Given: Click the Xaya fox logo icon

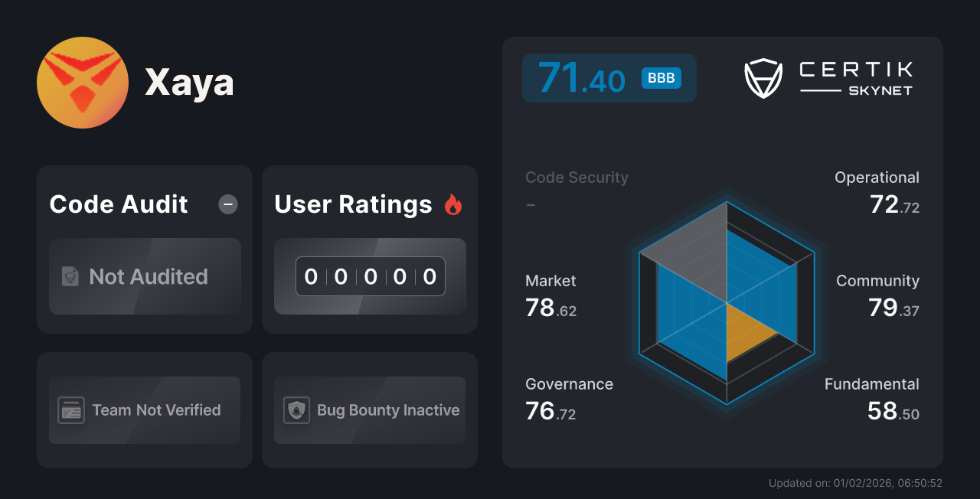Looking at the screenshot, I should (82, 82).
